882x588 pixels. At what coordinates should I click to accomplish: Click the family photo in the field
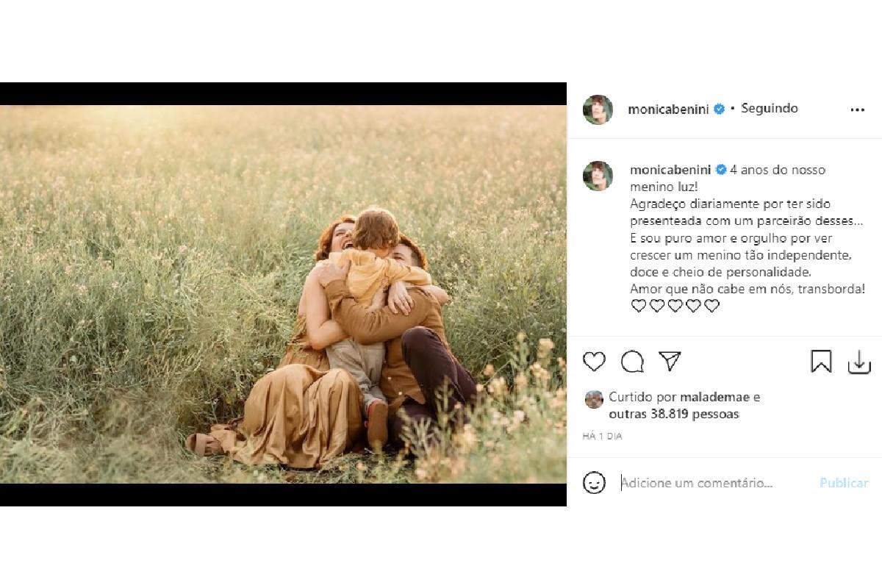tap(283, 294)
